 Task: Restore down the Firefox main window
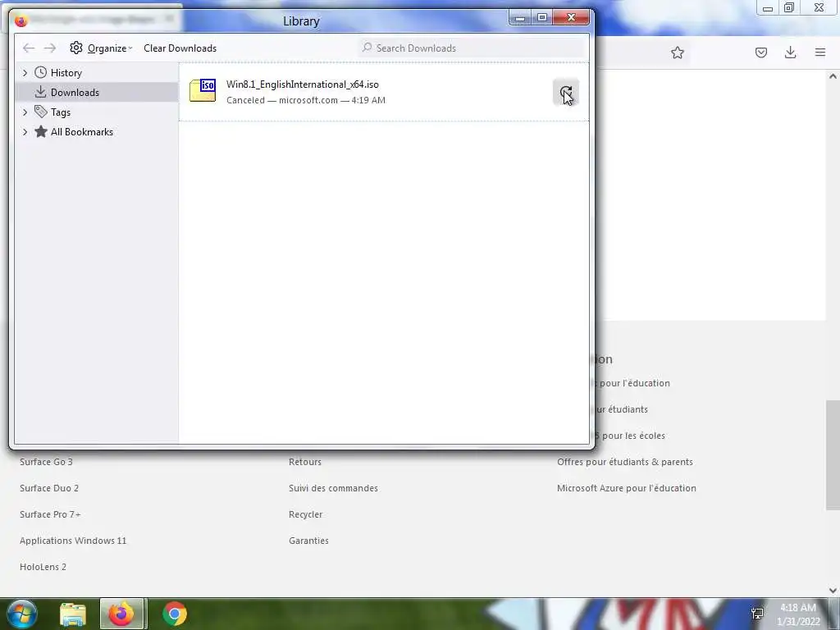(x=789, y=7)
